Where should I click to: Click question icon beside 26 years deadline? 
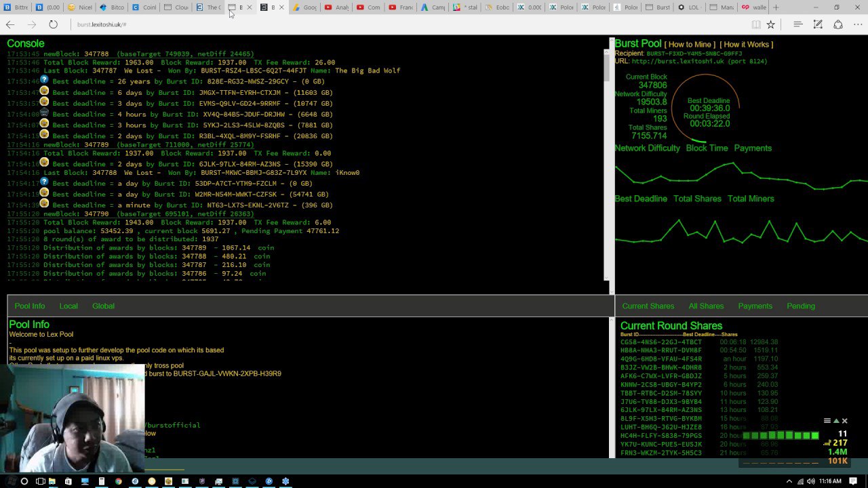coord(44,80)
